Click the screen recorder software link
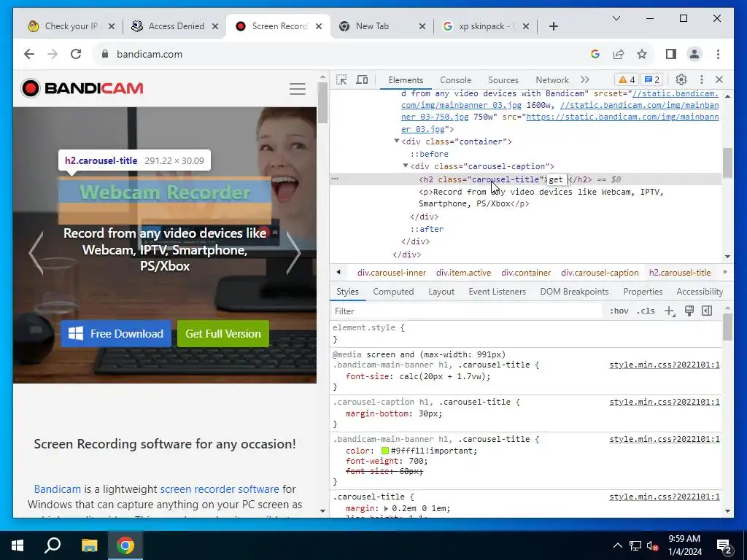The image size is (747, 560). 220,489
